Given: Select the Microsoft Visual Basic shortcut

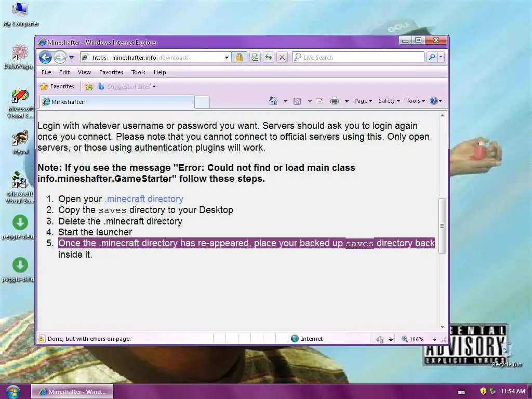Looking at the screenshot, I should (19, 187).
